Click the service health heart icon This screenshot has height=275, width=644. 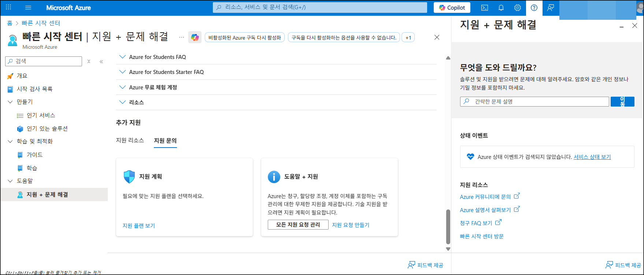(x=470, y=157)
